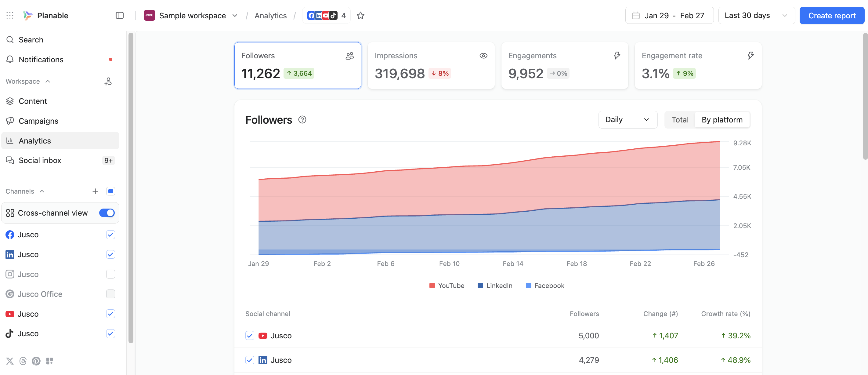Add a channel with the plus icon

[x=95, y=191]
